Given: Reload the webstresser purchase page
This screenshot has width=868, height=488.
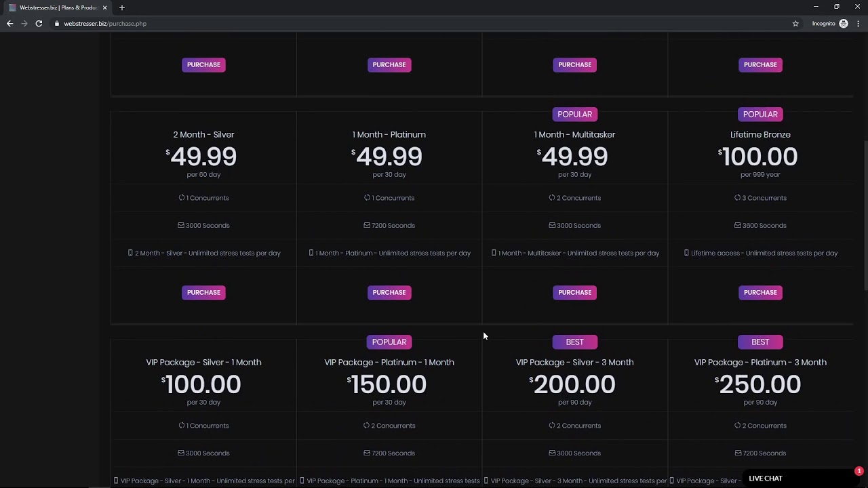Looking at the screenshot, I should coord(39,24).
